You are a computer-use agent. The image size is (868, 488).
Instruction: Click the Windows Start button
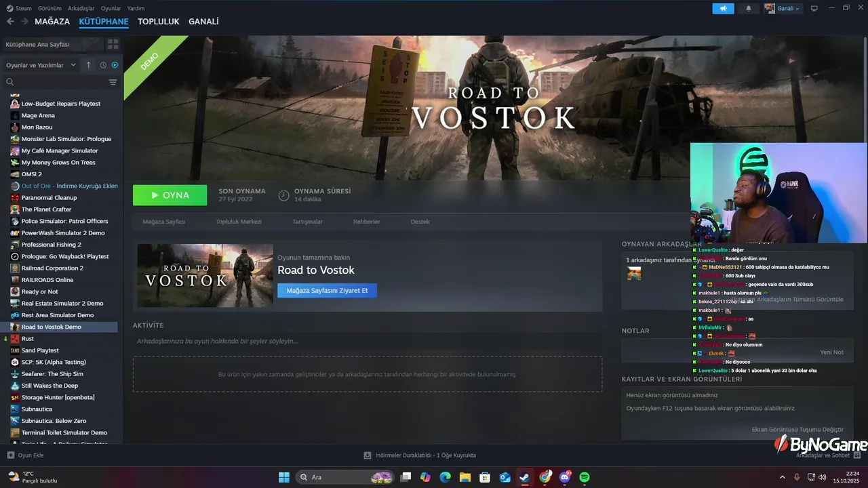pos(284,477)
